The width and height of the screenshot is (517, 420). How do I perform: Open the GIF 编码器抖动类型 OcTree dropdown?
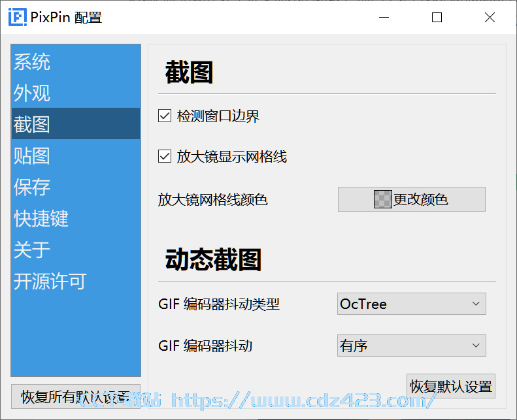click(x=412, y=304)
